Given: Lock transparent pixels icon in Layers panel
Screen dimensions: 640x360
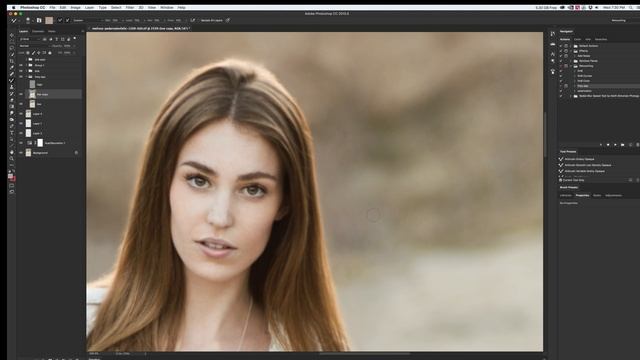Looking at the screenshot, I should pos(28,53).
